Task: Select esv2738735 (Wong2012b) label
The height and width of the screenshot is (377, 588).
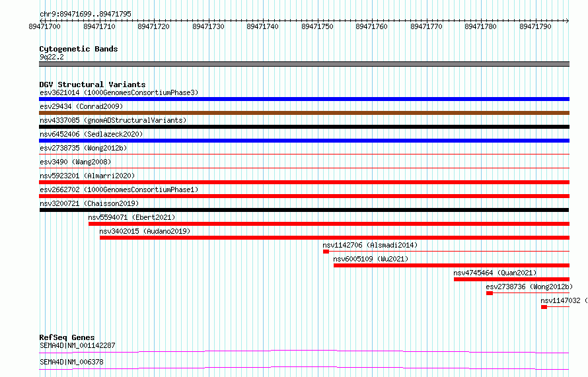Action: click(83, 148)
